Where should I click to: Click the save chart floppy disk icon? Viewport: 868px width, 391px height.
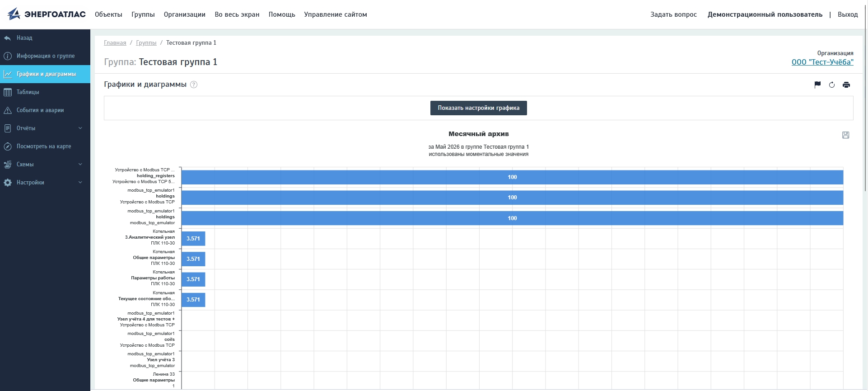(846, 135)
